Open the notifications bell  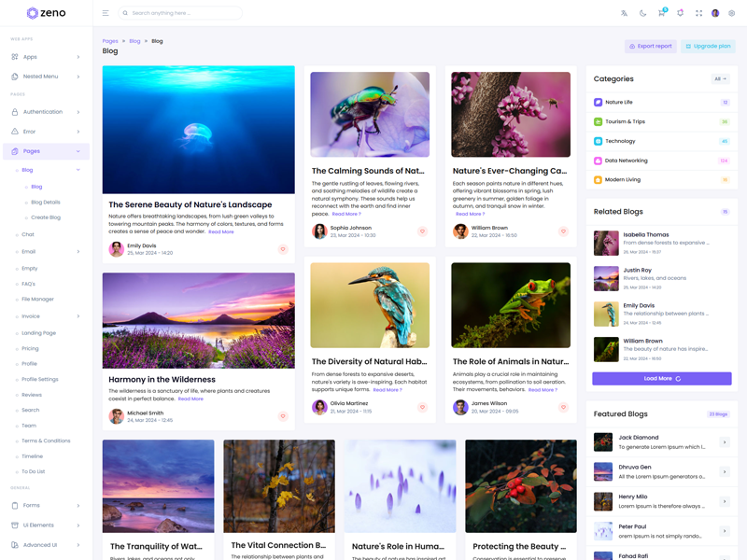click(x=680, y=13)
